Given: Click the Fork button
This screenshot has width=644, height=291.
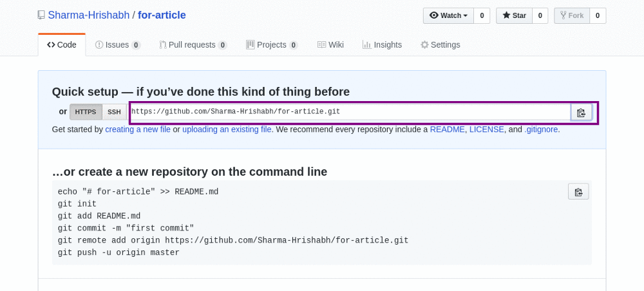Looking at the screenshot, I should (x=572, y=15).
